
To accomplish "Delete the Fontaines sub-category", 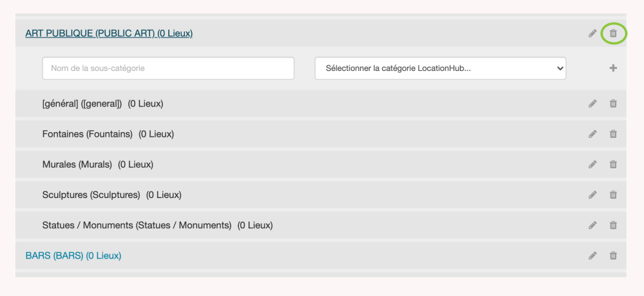I will click(x=613, y=134).
